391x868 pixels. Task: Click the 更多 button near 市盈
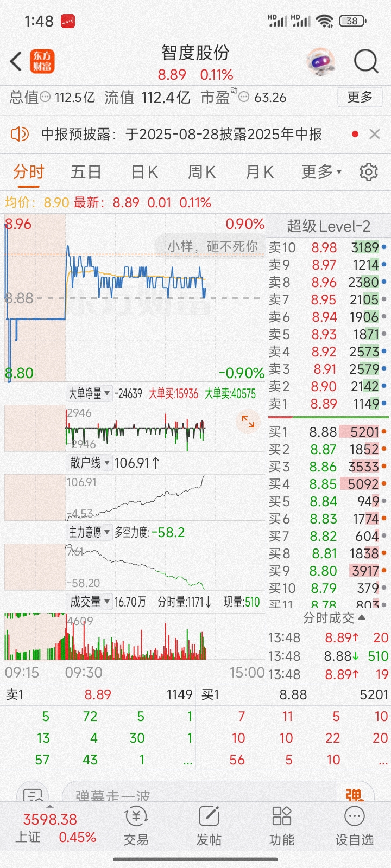click(360, 97)
